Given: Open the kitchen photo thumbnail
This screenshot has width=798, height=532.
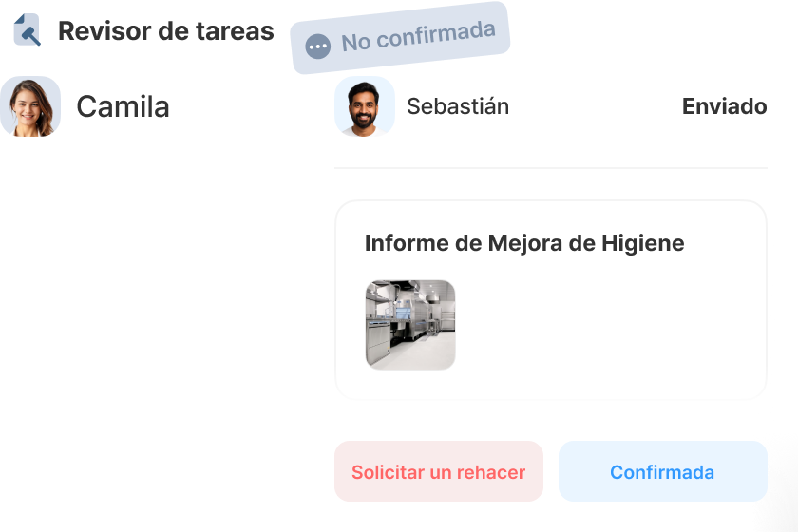Looking at the screenshot, I should (x=410, y=325).
